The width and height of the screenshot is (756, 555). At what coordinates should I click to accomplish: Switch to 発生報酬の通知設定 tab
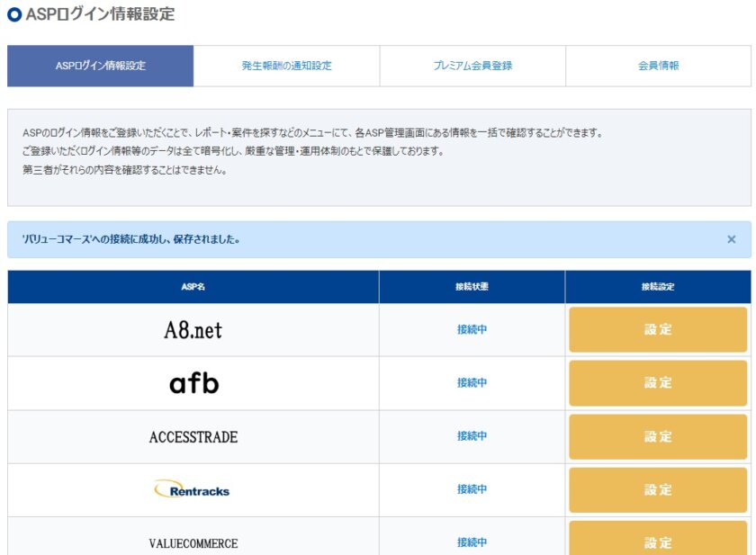286,66
